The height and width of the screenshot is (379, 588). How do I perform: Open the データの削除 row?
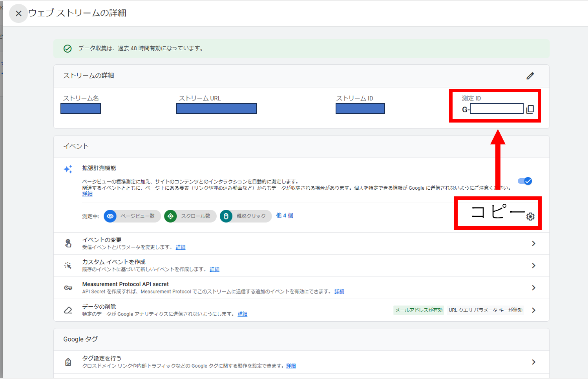coord(533,310)
